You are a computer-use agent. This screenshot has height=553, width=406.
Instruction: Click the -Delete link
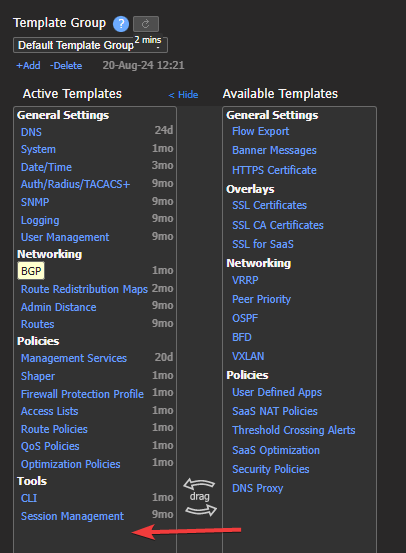coord(66,66)
